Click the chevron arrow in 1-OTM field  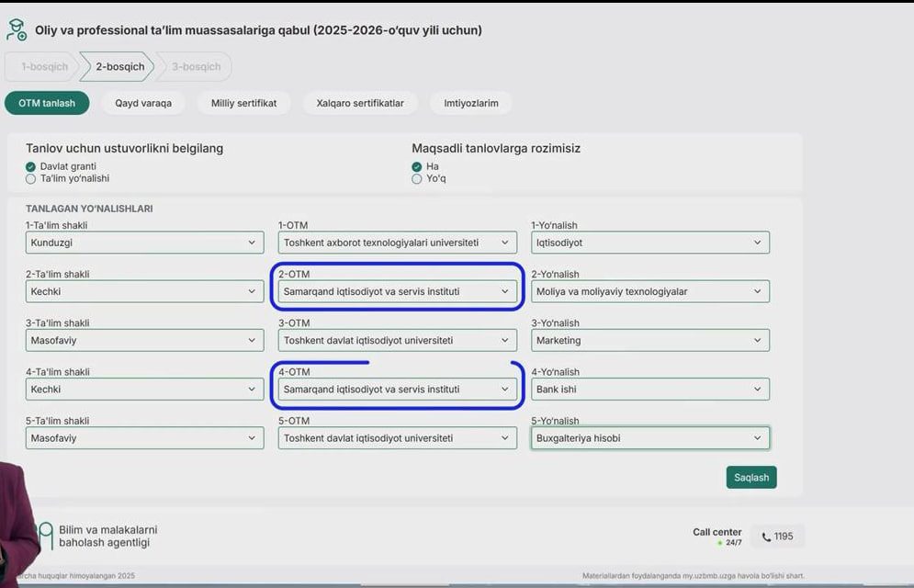[x=504, y=243]
